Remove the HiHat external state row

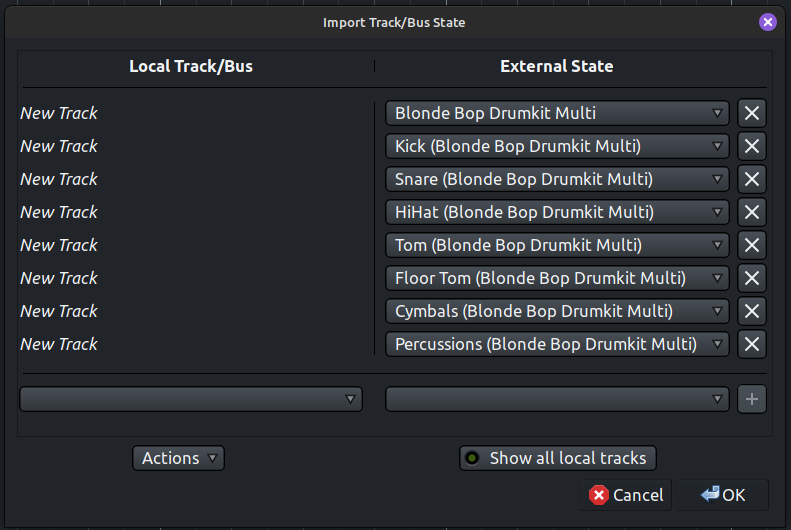pos(752,212)
